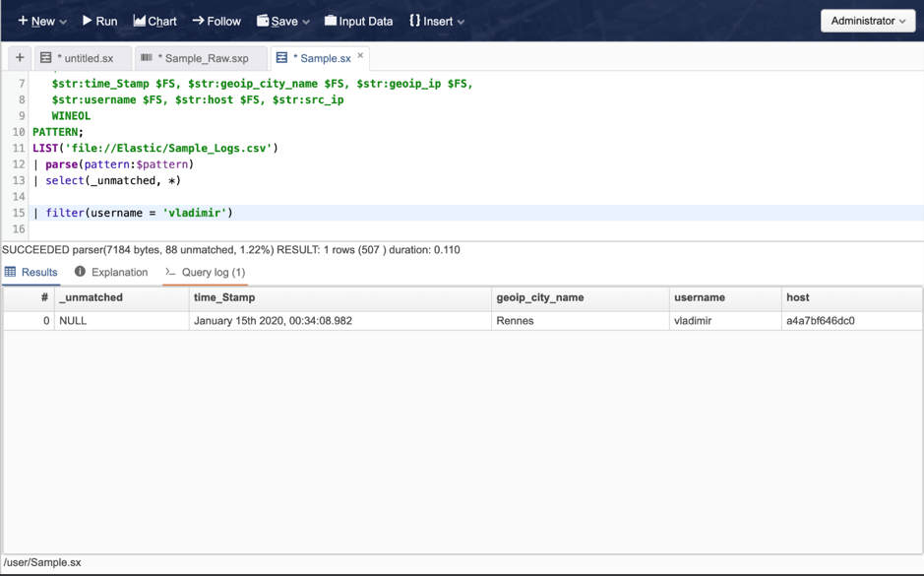Expand the New dropdown menu

(42, 21)
